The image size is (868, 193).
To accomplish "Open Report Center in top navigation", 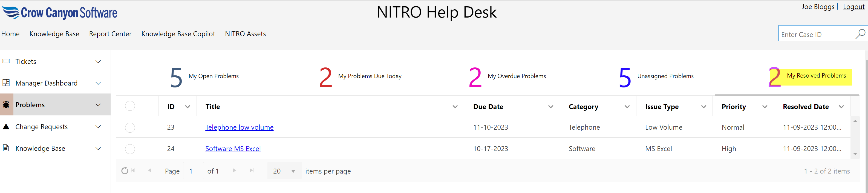I will coord(110,34).
